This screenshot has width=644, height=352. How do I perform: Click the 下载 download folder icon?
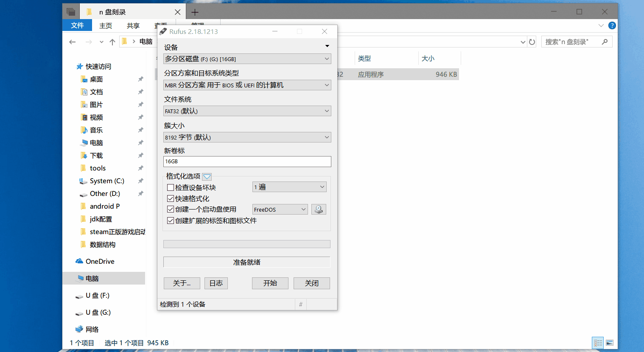(x=84, y=155)
